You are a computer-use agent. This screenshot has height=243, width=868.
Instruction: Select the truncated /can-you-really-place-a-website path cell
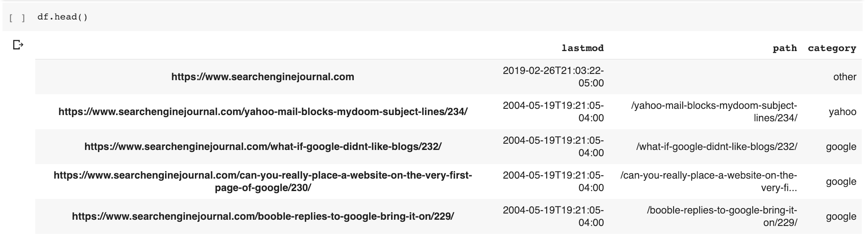709,182
